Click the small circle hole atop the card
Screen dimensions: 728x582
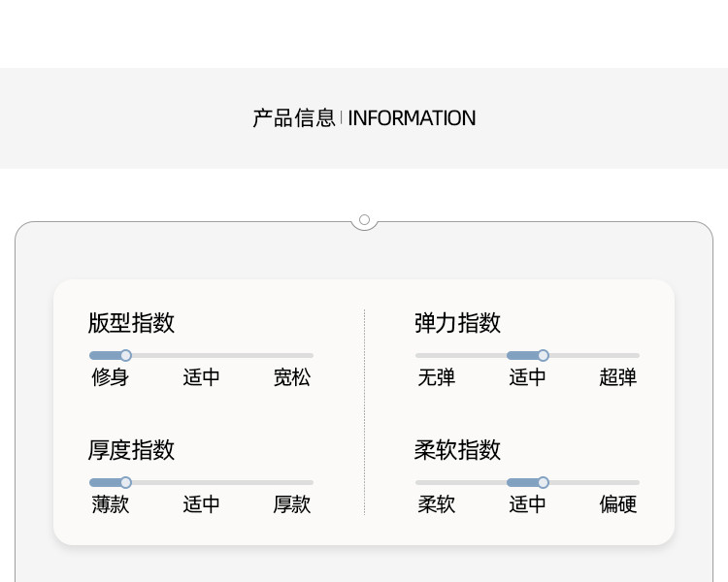pyautogui.click(x=364, y=220)
